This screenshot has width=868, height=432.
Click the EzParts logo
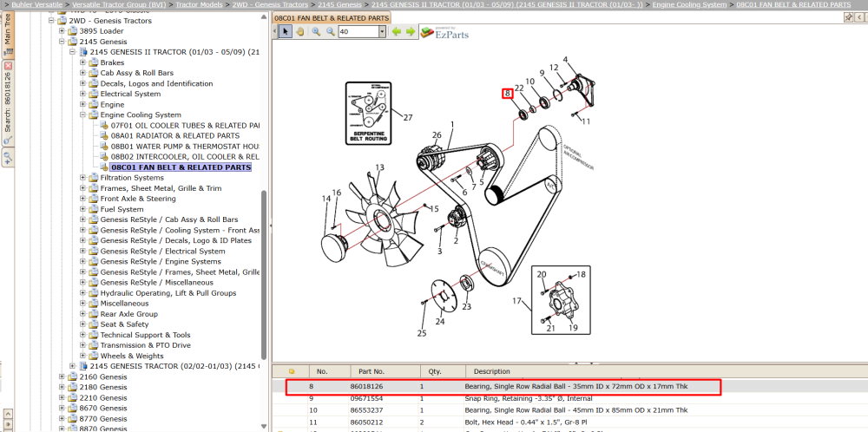tap(444, 32)
